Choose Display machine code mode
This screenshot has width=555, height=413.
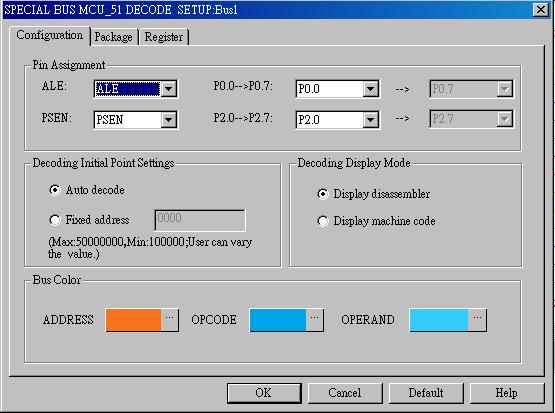pos(322,221)
